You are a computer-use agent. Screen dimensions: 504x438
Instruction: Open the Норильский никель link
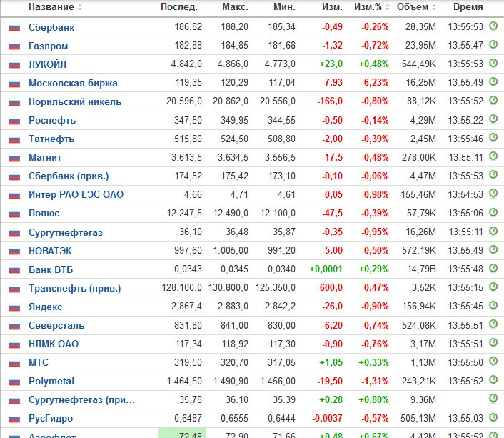point(75,101)
